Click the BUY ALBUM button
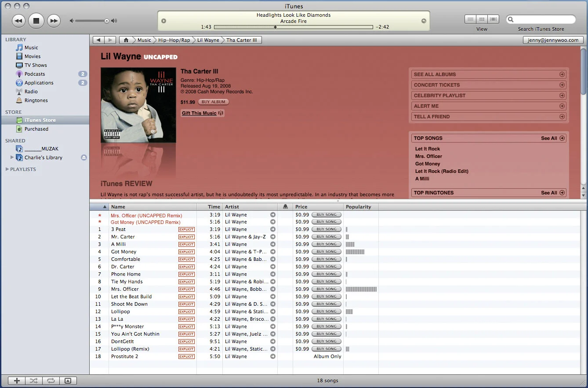 214,102
